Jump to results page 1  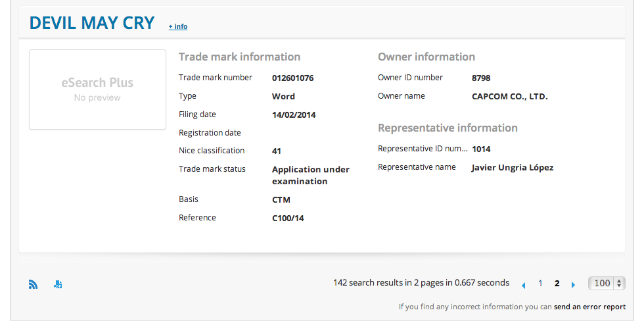pyautogui.click(x=540, y=284)
